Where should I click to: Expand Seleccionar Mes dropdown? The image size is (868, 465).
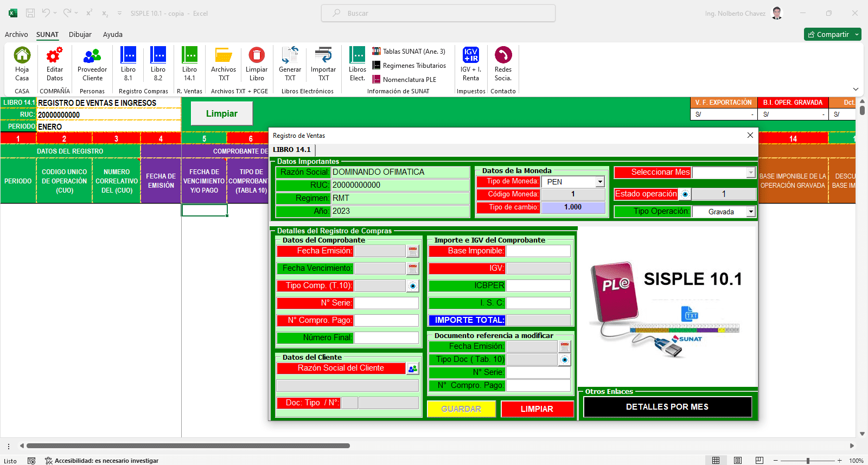[751, 173]
